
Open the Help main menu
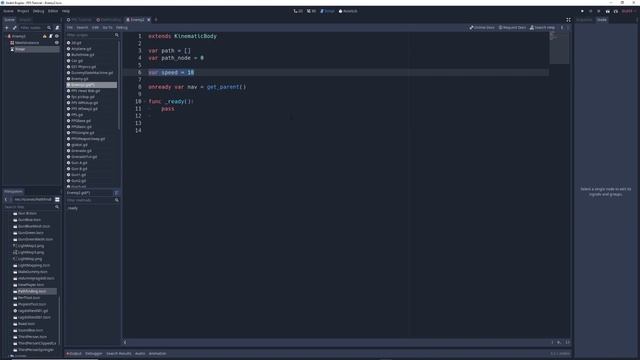(66, 11)
